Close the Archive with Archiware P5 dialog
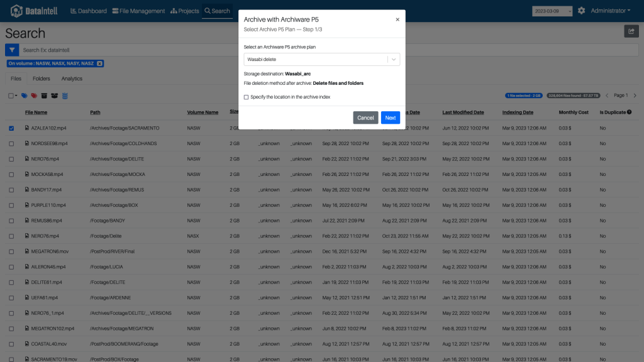This screenshot has width=644, height=362. pyautogui.click(x=397, y=19)
